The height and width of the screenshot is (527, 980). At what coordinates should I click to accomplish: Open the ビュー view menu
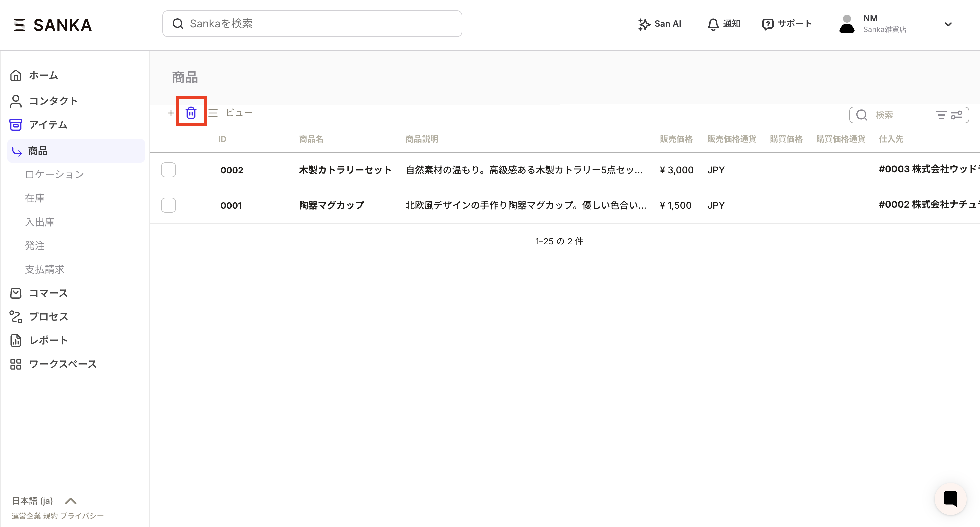point(239,113)
